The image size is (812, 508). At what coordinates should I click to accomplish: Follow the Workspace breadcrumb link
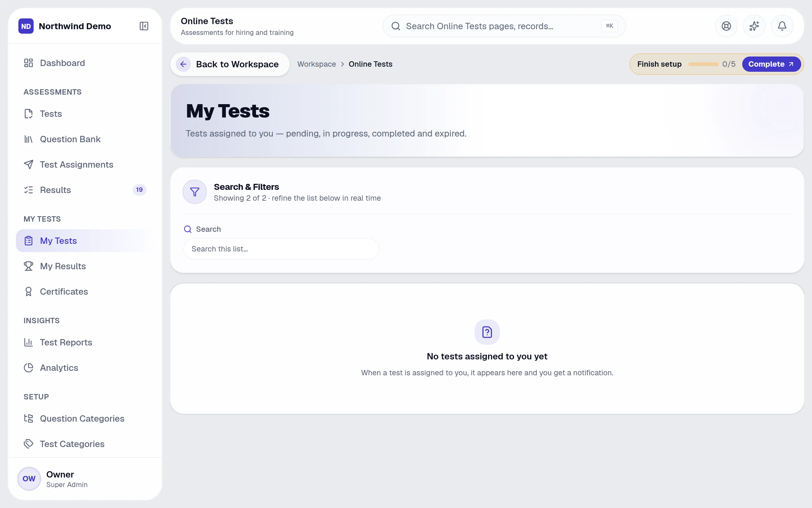pyautogui.click(x=317, y=64)
